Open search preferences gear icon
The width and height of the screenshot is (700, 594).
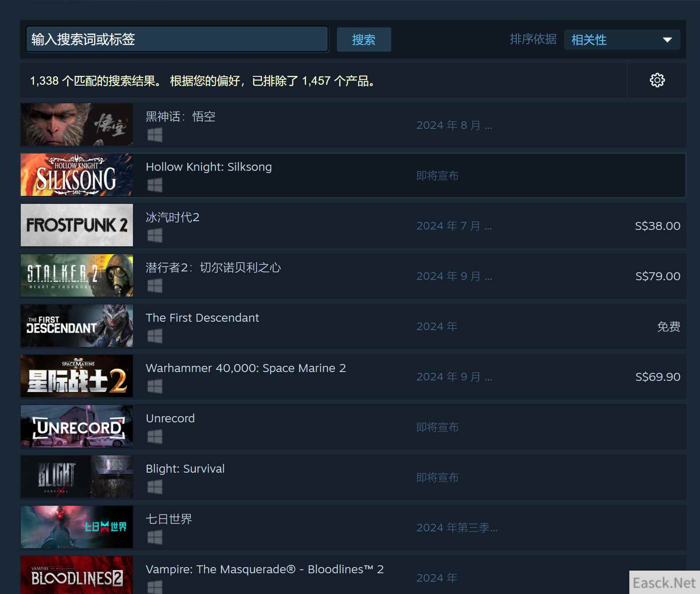tap(657, 80)
